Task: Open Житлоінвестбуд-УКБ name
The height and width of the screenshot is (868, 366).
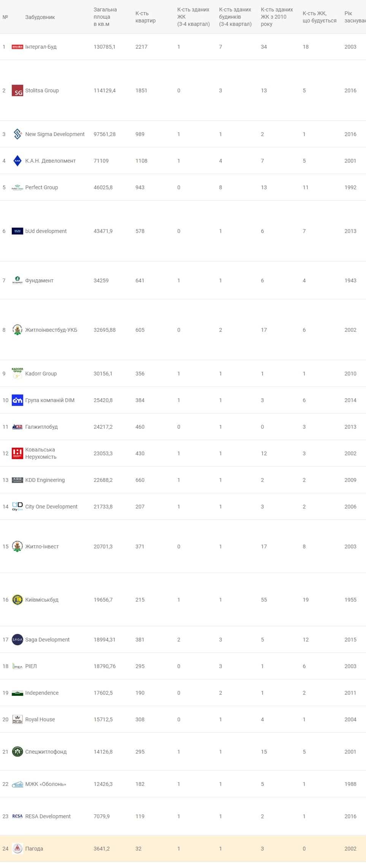Action: point(51,330)
